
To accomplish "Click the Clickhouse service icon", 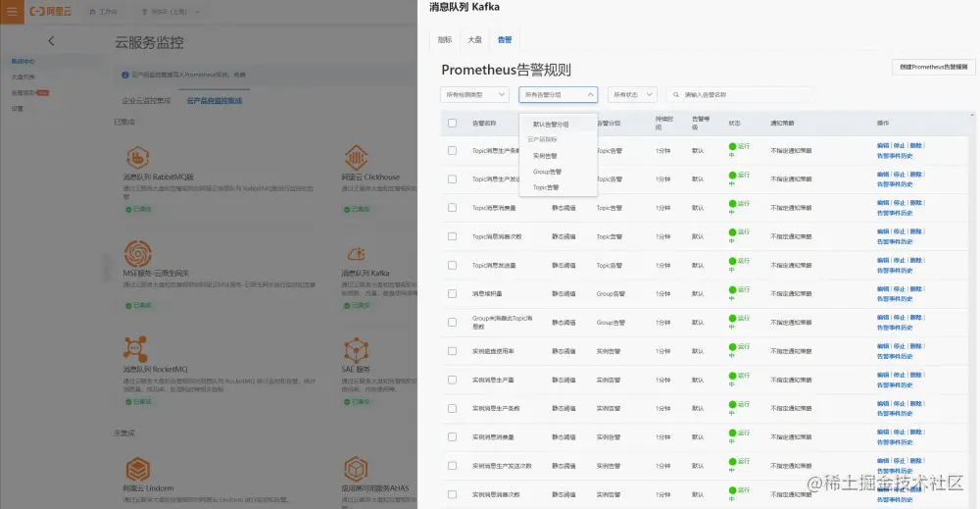I will tap(356, 158).
